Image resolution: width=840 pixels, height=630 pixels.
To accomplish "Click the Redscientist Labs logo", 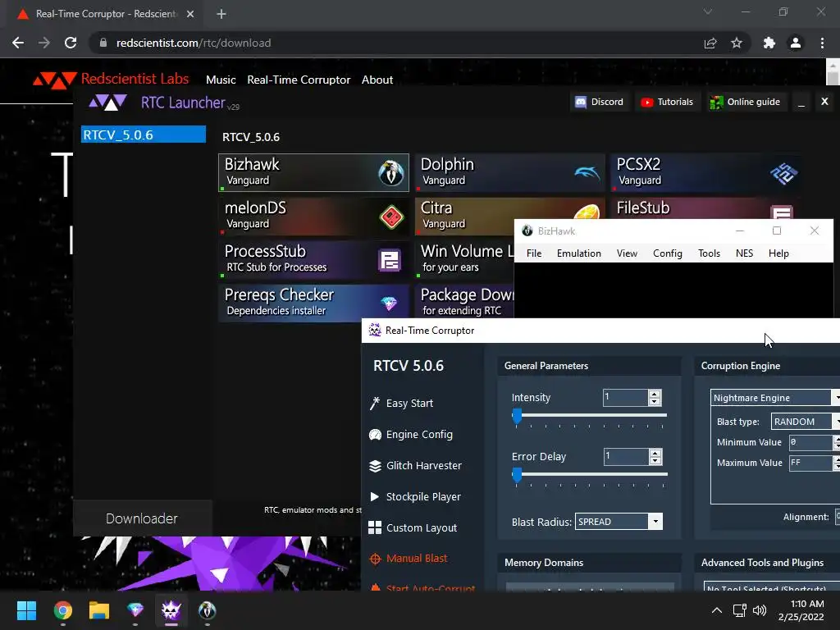I will (111, 80).
